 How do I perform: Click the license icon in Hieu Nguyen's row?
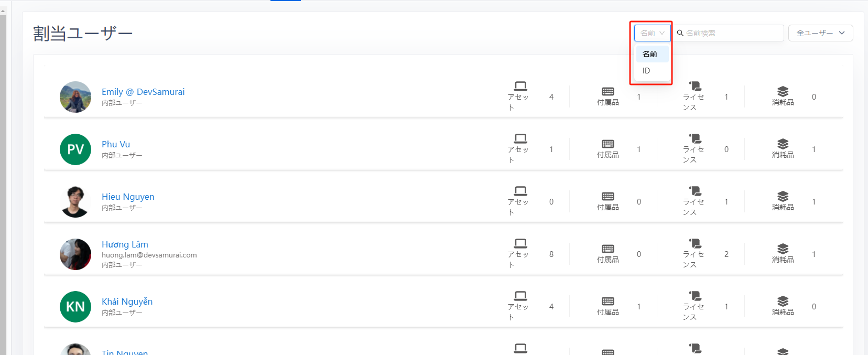pos(695,191)
